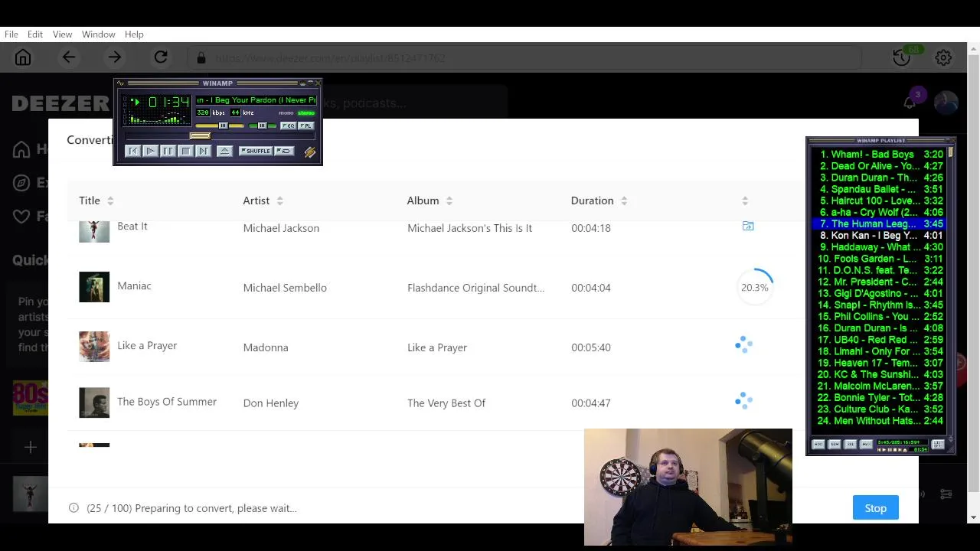Click sort arrows of the status column
Viewport: 980px width, 551px height.
pyautogui.click(x=745, y=201)
